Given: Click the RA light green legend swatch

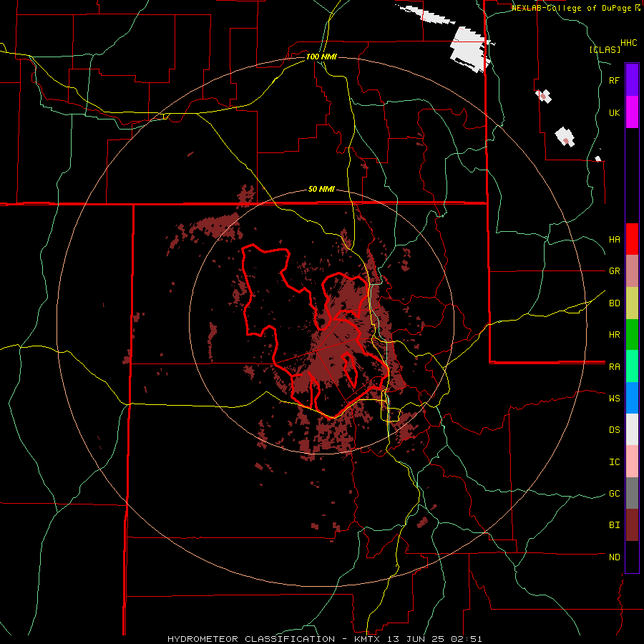Looking at the screenshot, I should pyautogui.click(x=632, y=366).
